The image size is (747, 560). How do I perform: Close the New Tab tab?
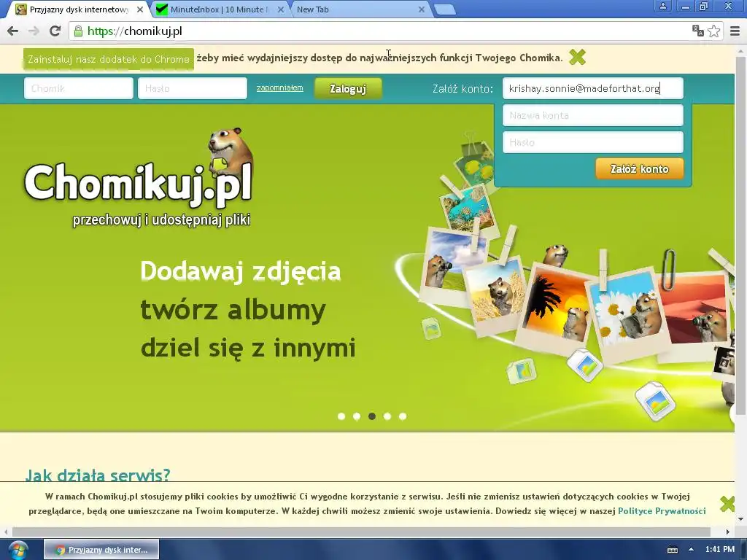[x=421, y=9]
